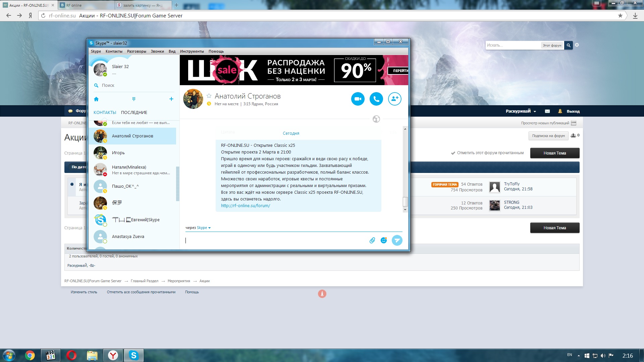This screenshot has height=362, width=644.
Task: Click the chat scrollbar down arrow
Action: click(x=405, y=210)
